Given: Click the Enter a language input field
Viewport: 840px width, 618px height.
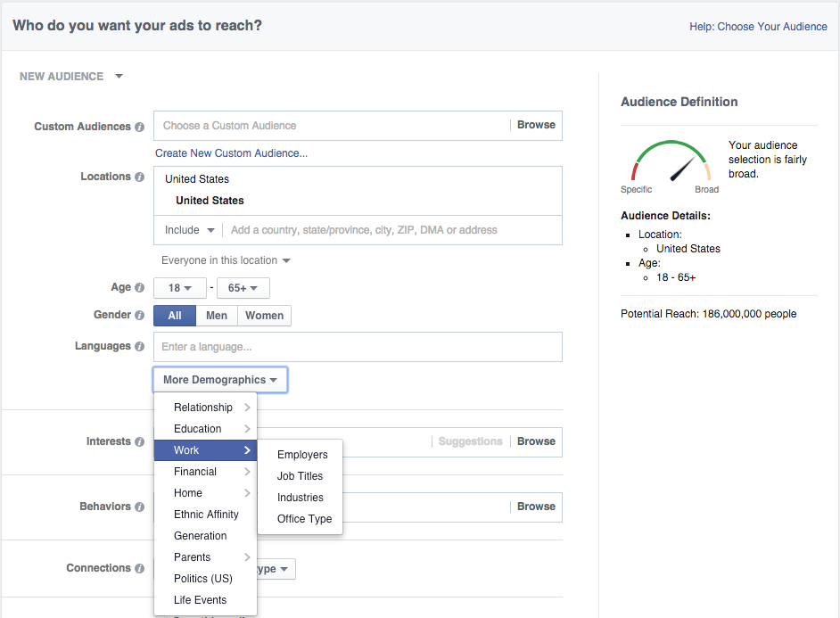Looking at the screenshot, I should 358,347.
